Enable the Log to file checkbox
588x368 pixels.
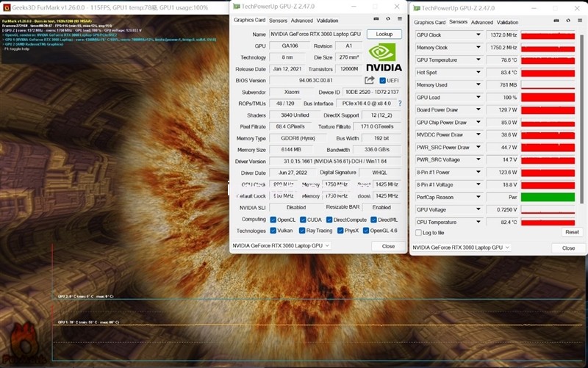point(418,233)
